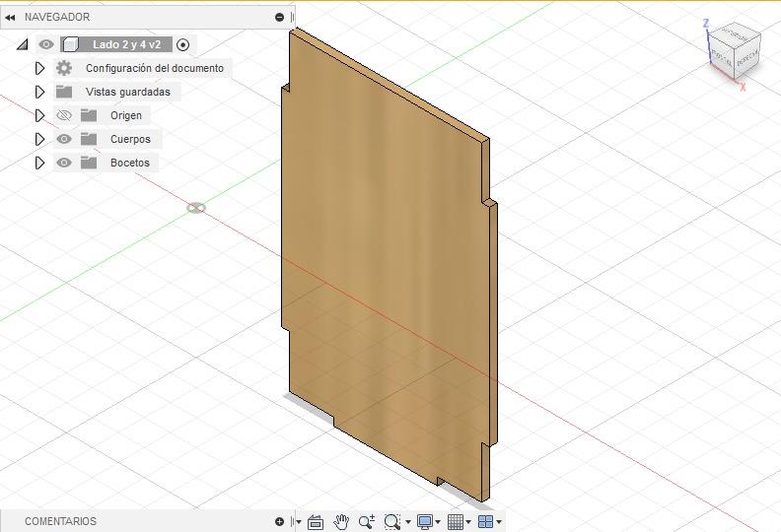Click the folder icon of Origen
The height and width of the screenshot is (532, 781).
click(x=89, y=115)
